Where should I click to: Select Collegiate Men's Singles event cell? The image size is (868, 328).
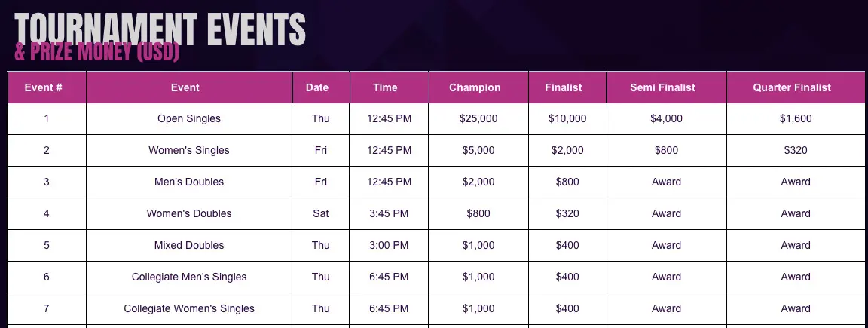[x=189, y=277]
